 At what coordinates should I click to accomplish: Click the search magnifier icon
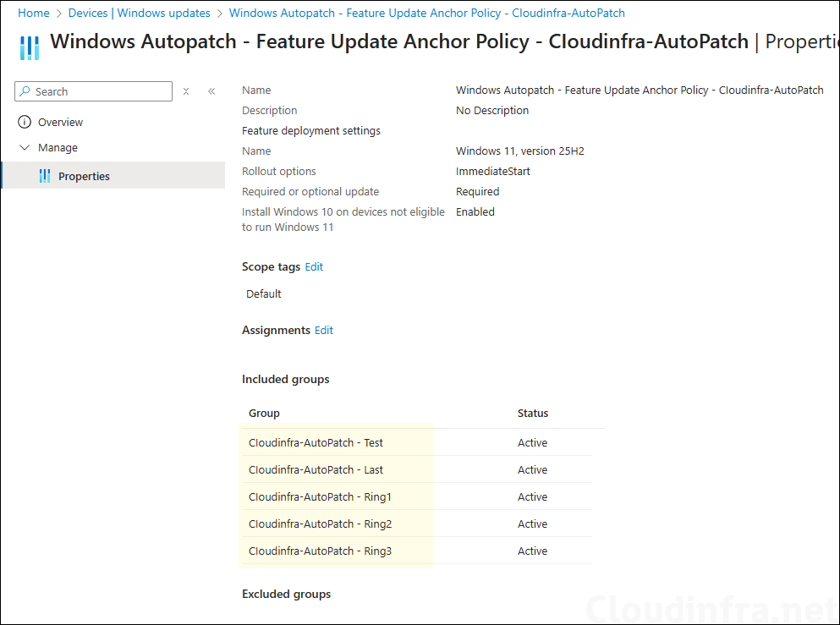(x=25, y=91)
